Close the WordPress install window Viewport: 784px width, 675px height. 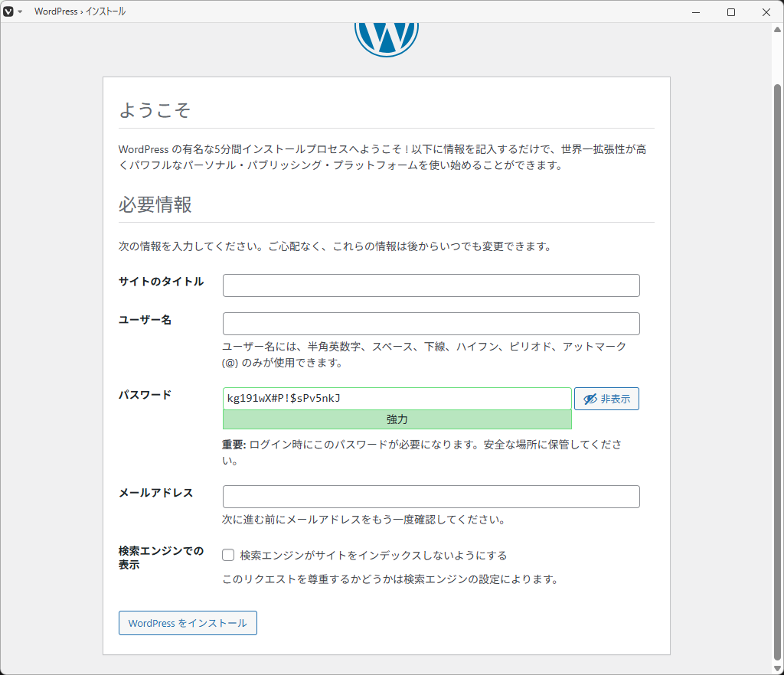pyautogui.click(x=766, y=12)
